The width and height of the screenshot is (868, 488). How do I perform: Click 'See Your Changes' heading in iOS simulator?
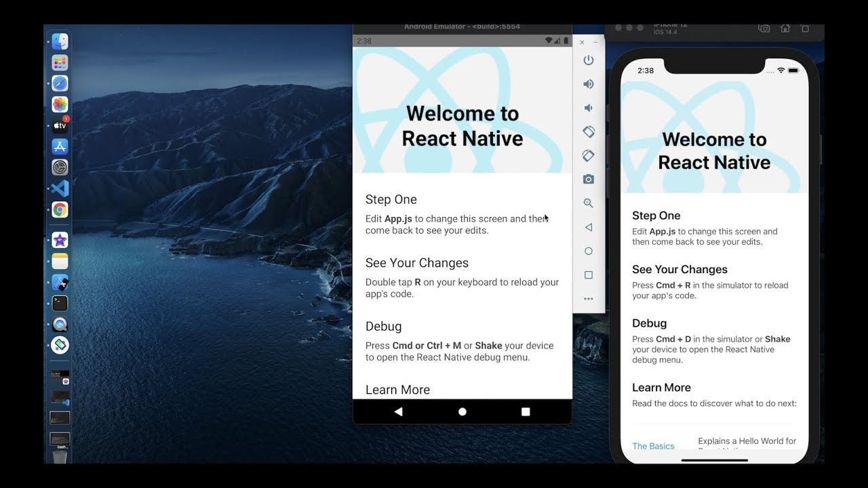tap(679, 269)
